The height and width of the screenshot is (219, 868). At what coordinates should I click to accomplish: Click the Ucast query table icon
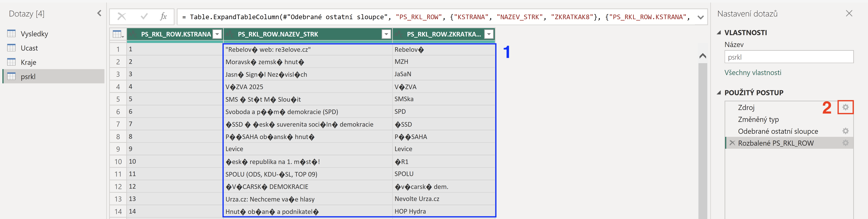point(12,48)
